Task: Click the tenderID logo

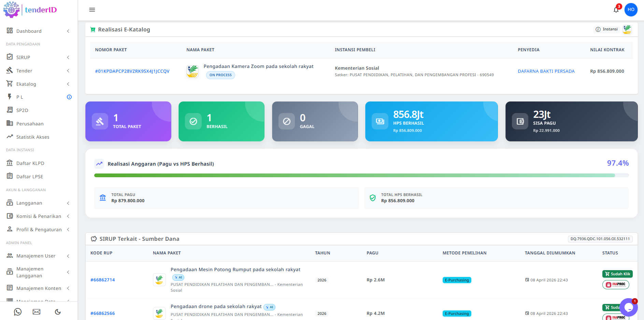Action: point(30,10)
